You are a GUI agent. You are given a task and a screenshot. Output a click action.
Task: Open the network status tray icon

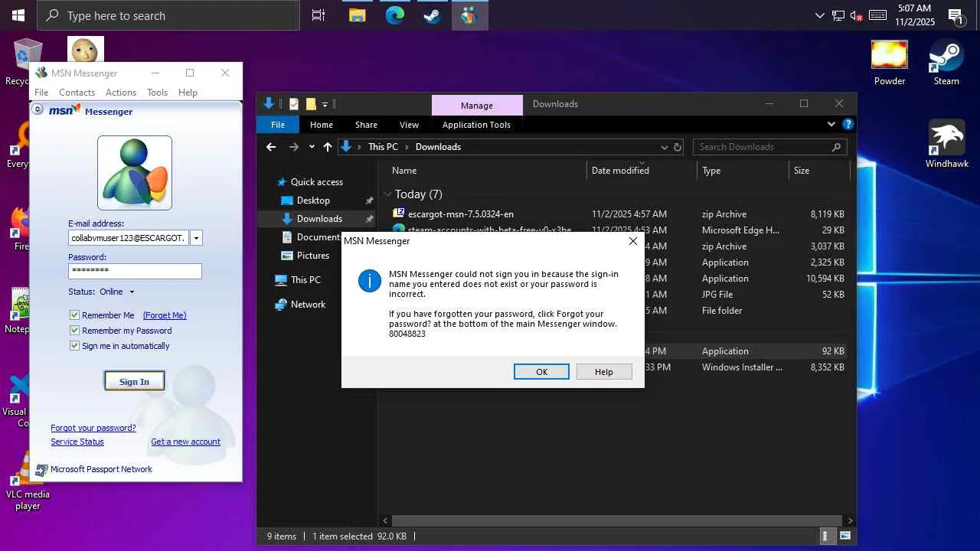tap(838, 15)
